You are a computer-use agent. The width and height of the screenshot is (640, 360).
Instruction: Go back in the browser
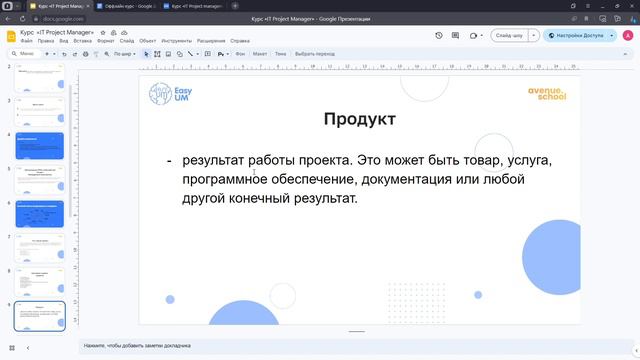click(x=8, y=19)
